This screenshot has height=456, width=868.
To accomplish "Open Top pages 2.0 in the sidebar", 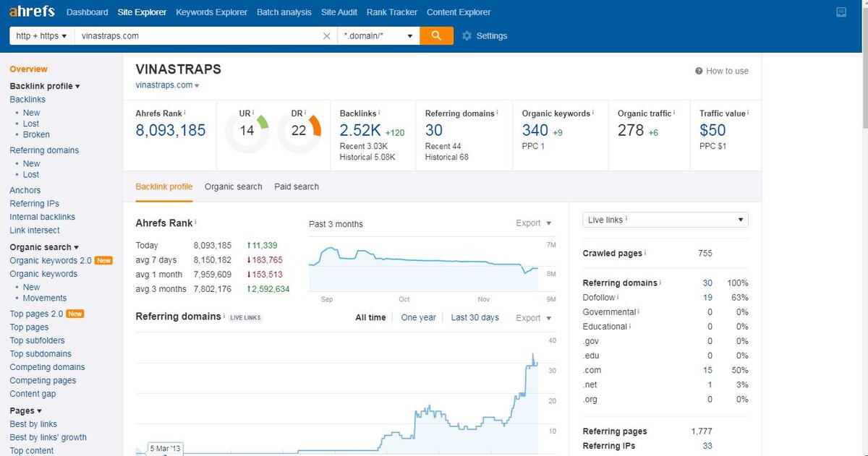I will 36,314.
